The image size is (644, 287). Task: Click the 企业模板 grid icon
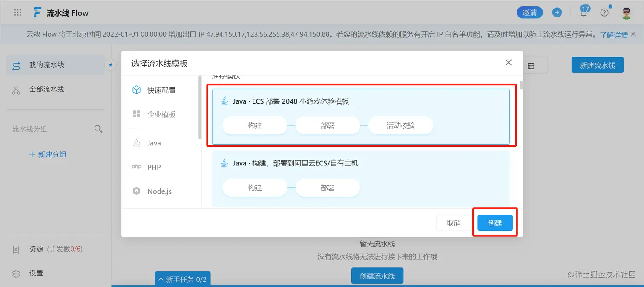136,114
